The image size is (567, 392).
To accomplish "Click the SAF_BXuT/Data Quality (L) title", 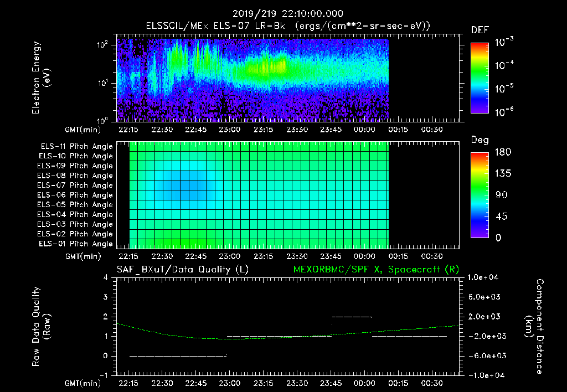I will (183, 270).
